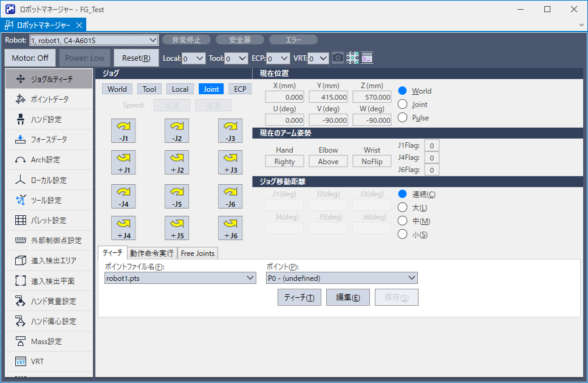Select the Pulse position display radio
This screenshot has width=588, height=383.
[402, 119]
